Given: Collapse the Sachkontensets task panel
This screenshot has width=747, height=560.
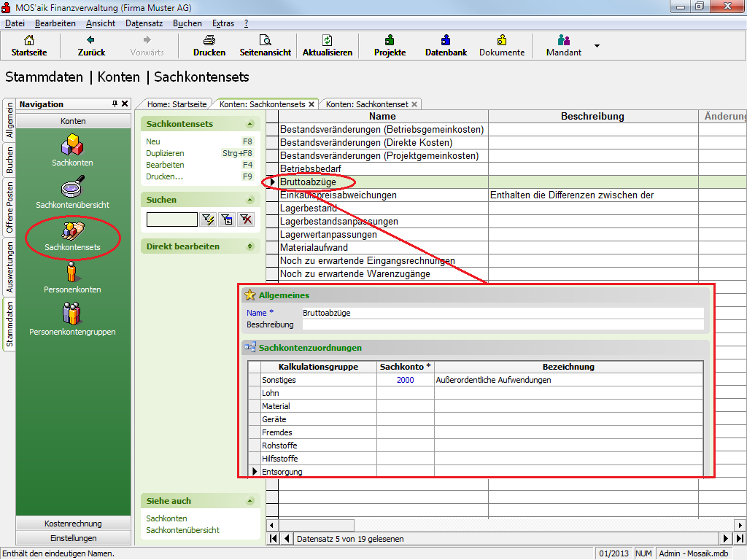Looking at the screenshot, I should click(250, 124).
